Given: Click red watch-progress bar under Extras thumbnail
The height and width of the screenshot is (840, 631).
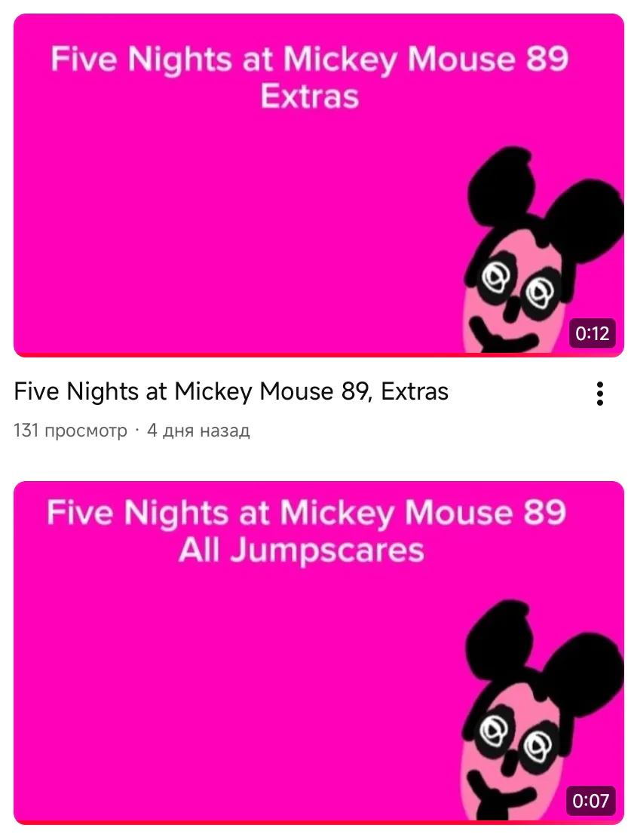Looking at the screenshot, I should point(319,355).
